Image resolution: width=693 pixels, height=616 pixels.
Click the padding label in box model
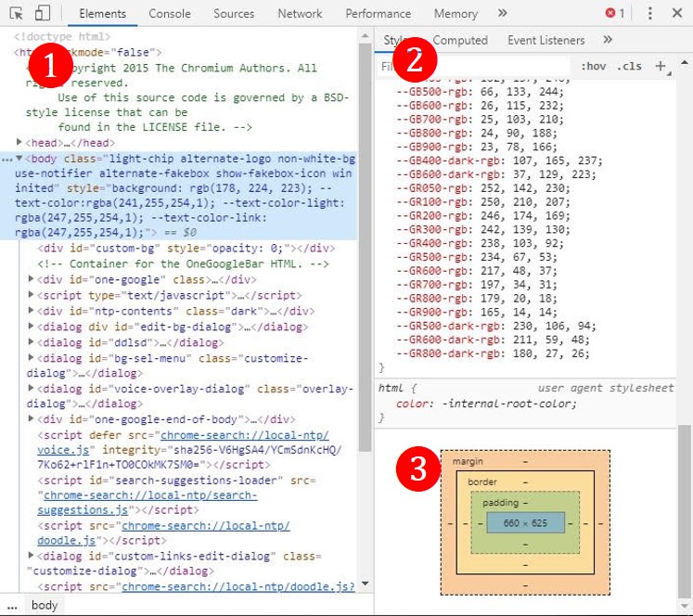pos(500,503)
